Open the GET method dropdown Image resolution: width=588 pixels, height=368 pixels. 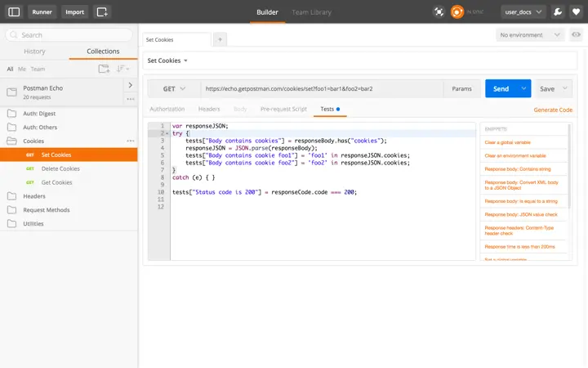pos(174,89)
